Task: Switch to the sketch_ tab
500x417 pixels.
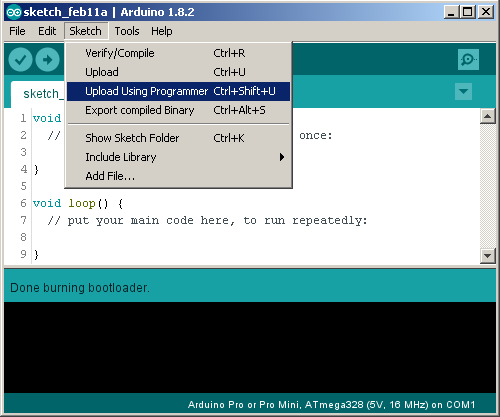Action: 38,94
